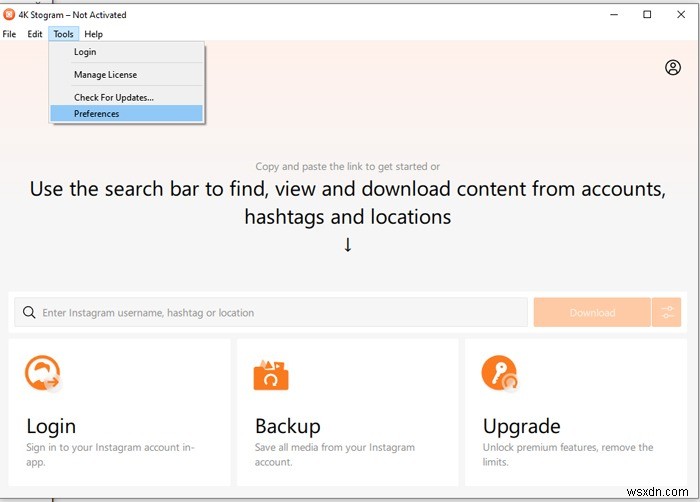Click the orange Login card icon
The width and height of the screenshot is (700, 502).
(43, 373)
